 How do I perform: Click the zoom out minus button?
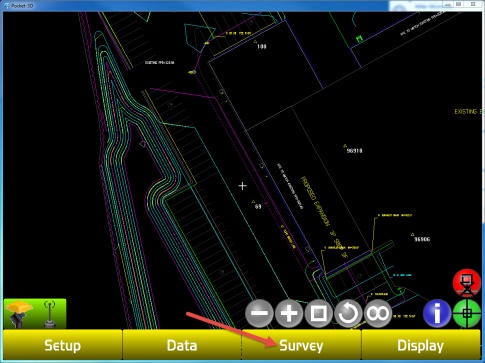point(259,313)
